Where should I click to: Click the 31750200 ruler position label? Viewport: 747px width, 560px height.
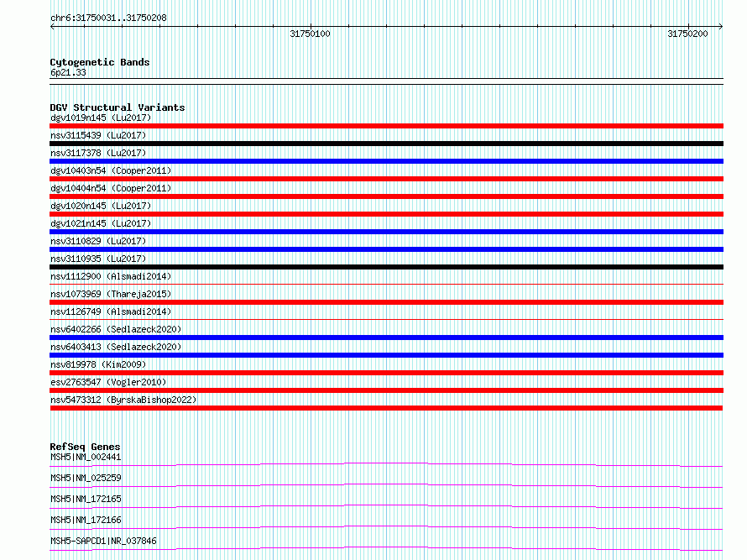[x=687, y=34]
